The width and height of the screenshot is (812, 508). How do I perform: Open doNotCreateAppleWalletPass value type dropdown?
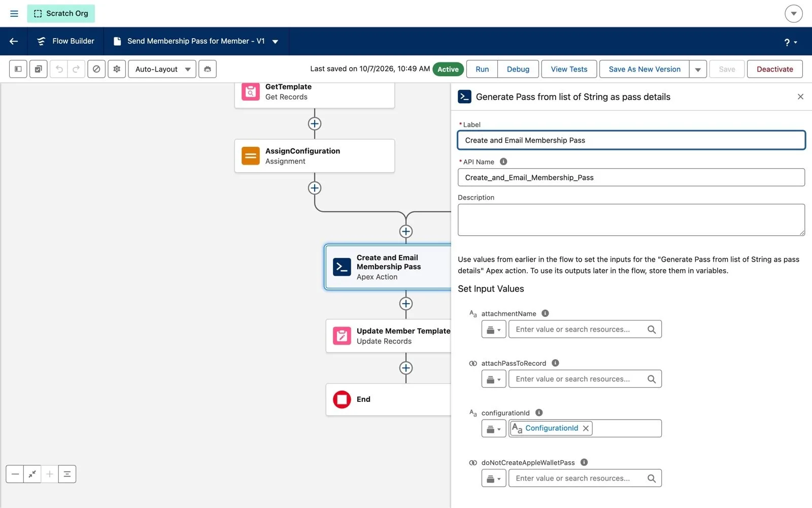tap(494, 478)
